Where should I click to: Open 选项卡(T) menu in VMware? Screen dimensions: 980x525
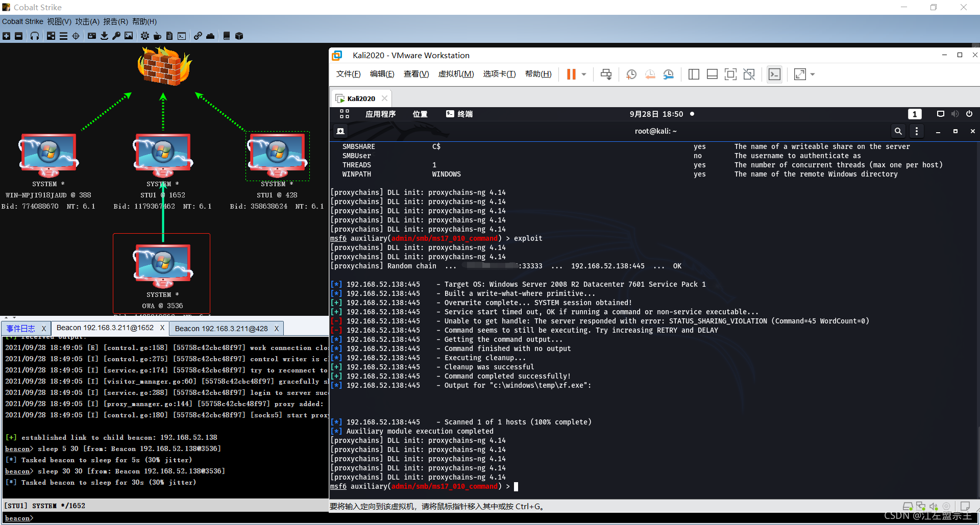[499, 74]
